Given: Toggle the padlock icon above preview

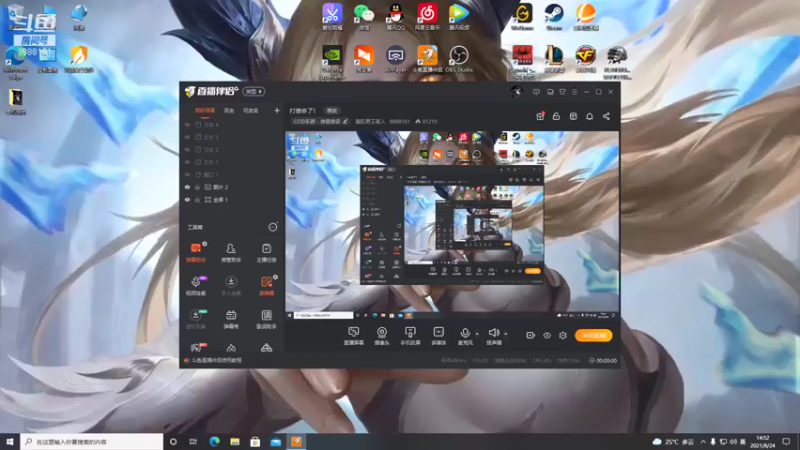Looking at the screenshot, I should click(x=556, y=116).
